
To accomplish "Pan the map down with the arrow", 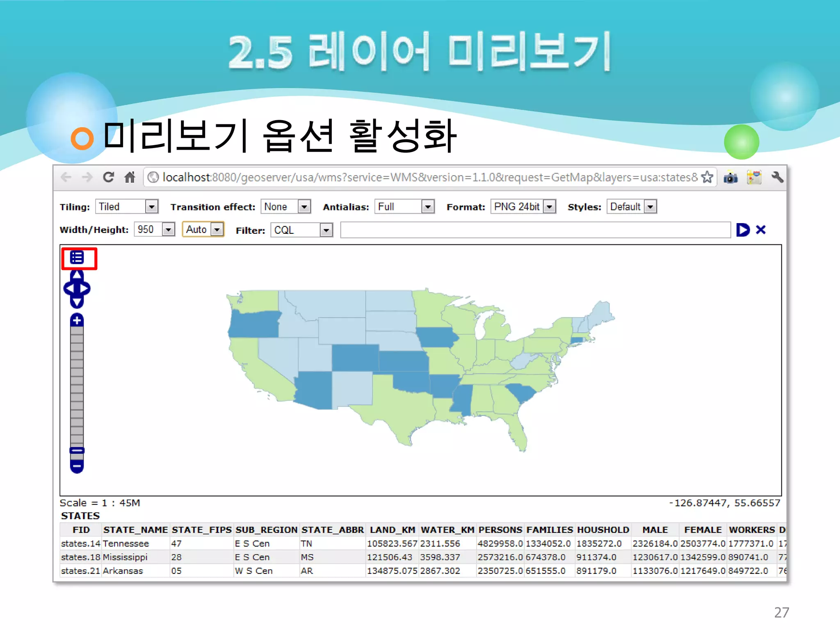I will 77,303.
